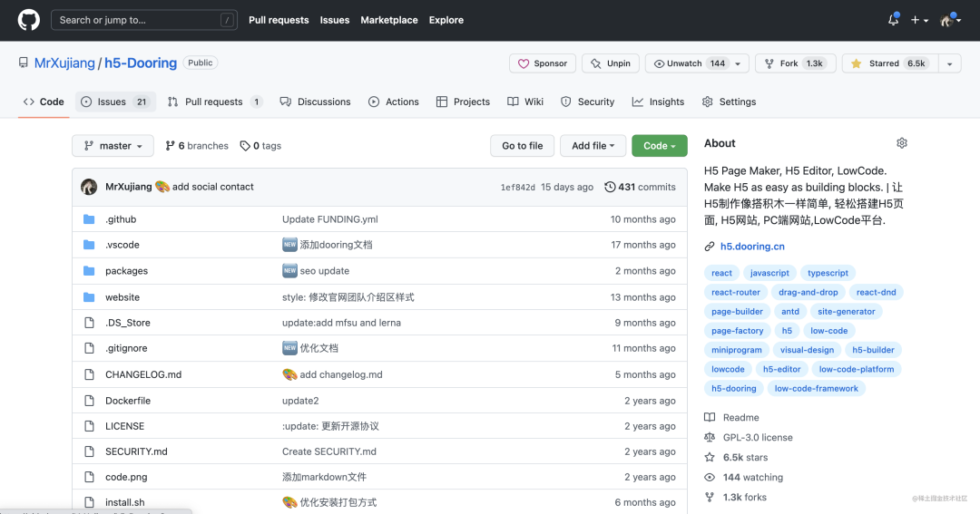
Task: Toggle the Starred button
Action: pyautogui.click(x=890, y=63)
